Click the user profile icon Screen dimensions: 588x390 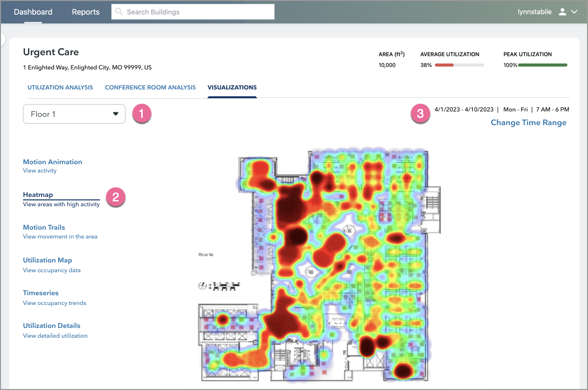562,12
